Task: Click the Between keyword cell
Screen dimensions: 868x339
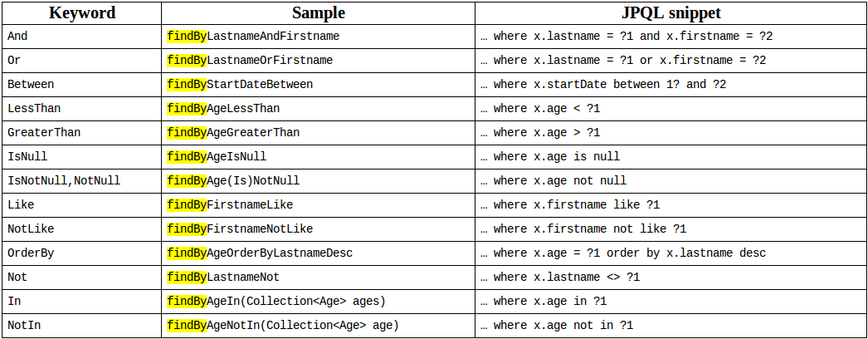Action: point(82,84)
